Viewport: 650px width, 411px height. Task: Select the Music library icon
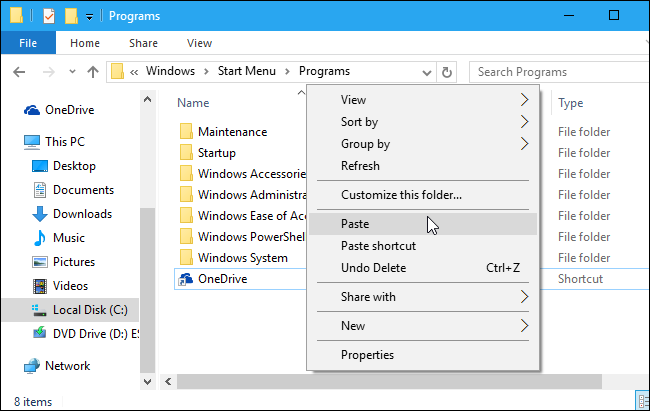coord(40,238)
